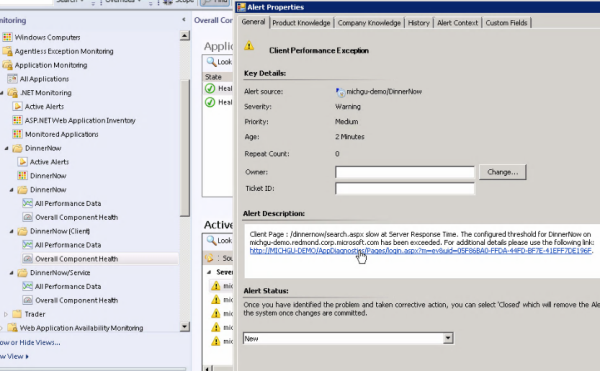Click the Show or Hide Views link
Screen dimensions: 600x371
30,342
